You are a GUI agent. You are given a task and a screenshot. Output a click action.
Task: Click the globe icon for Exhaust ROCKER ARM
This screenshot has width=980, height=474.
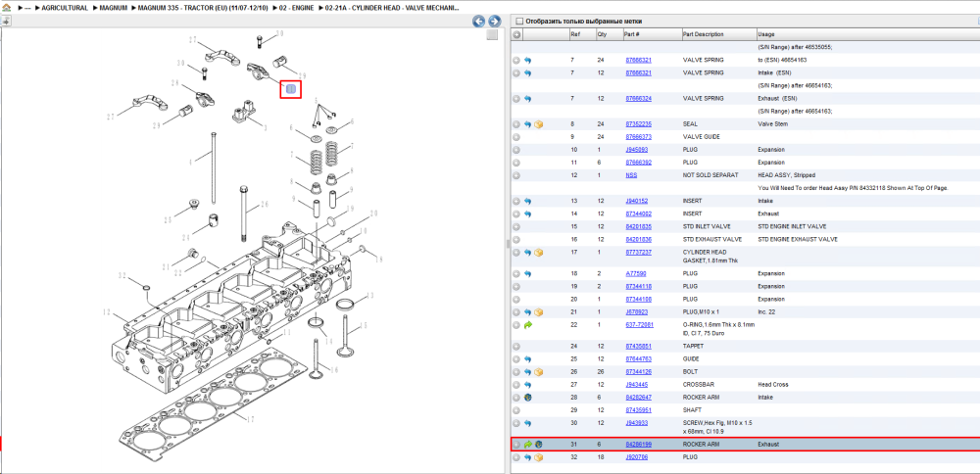pyautogui.click(x=539, y=445)
